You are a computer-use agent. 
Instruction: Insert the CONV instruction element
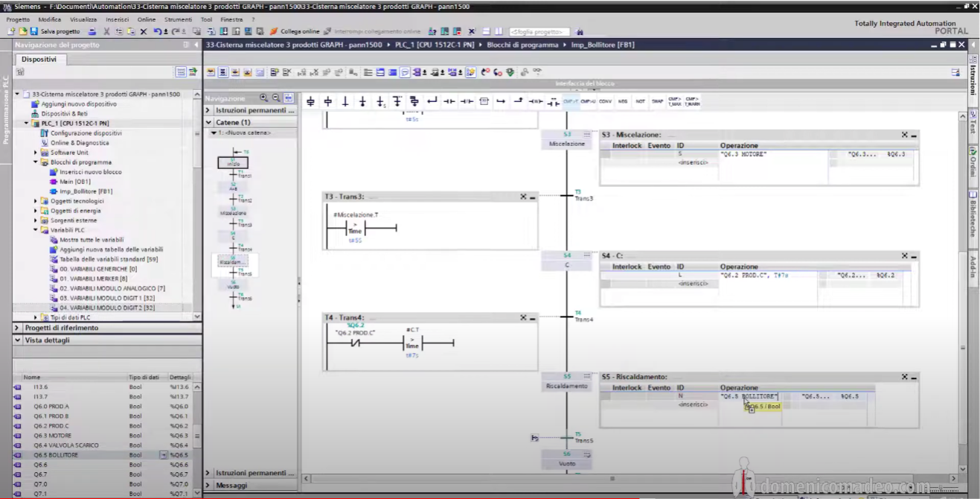(605, 101)
